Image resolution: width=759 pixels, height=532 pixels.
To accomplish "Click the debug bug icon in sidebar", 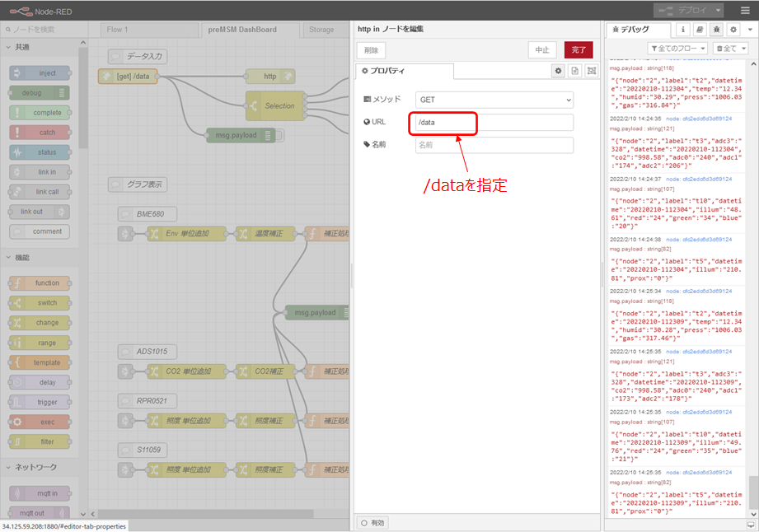I will point(715,30).
